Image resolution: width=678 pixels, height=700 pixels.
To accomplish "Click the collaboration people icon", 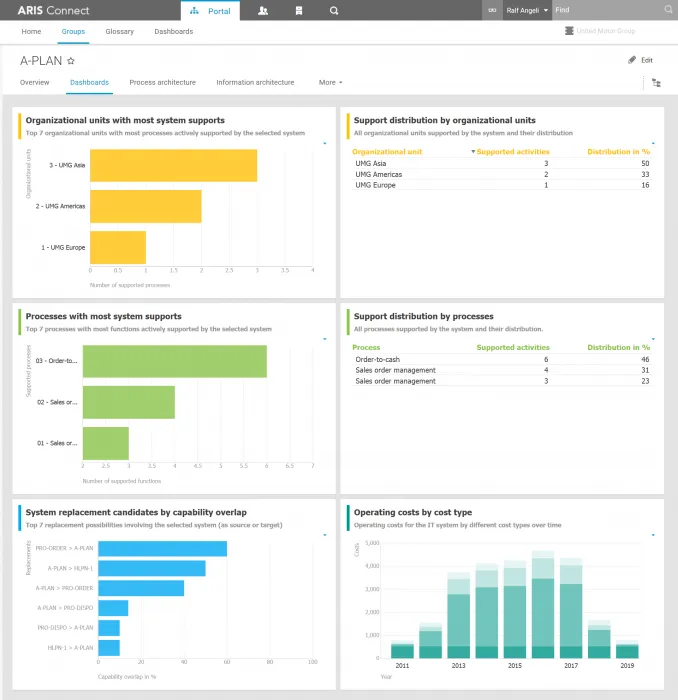I will [263, 11].
